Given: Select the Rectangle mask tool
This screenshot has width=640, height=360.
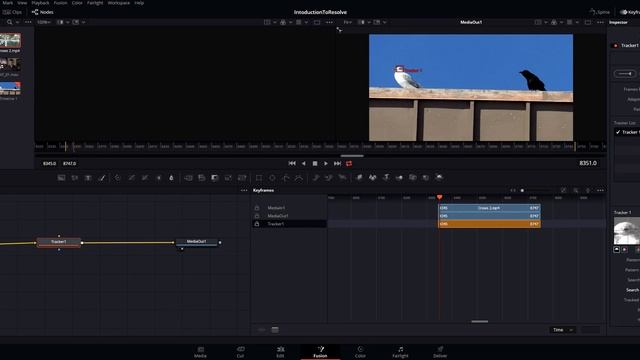Looking at the screenshot, I should click(x=259, y=178).
